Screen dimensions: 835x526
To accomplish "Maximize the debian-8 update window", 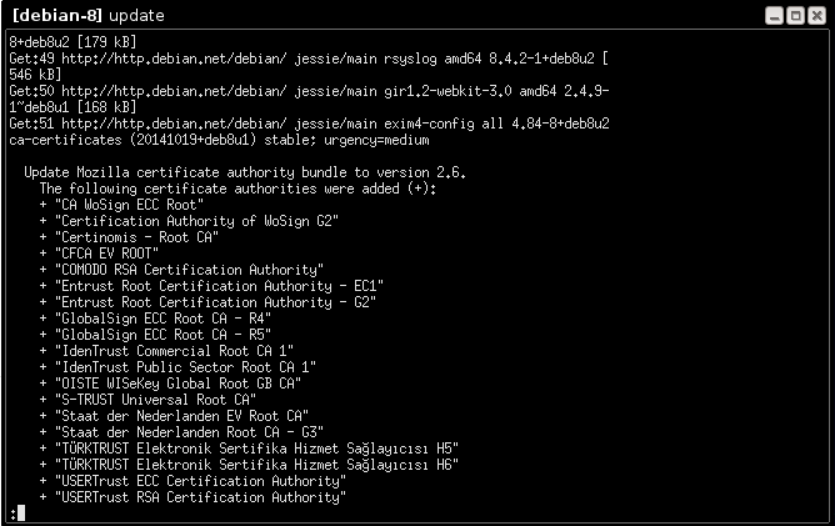I will [x=796, y=16].
